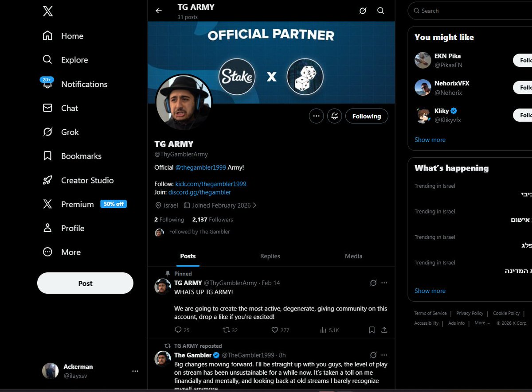Open Notifications with 20+ badge

point(74,84)
